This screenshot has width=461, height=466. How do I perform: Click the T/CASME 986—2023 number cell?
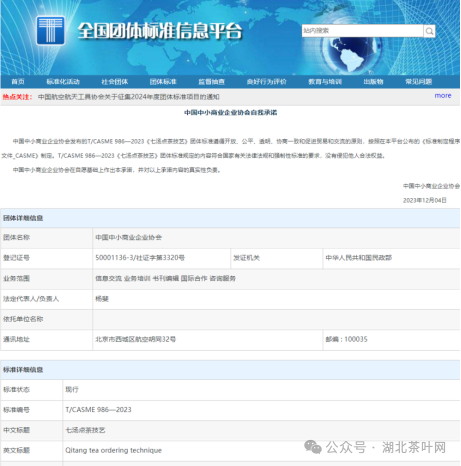point(261,410)
